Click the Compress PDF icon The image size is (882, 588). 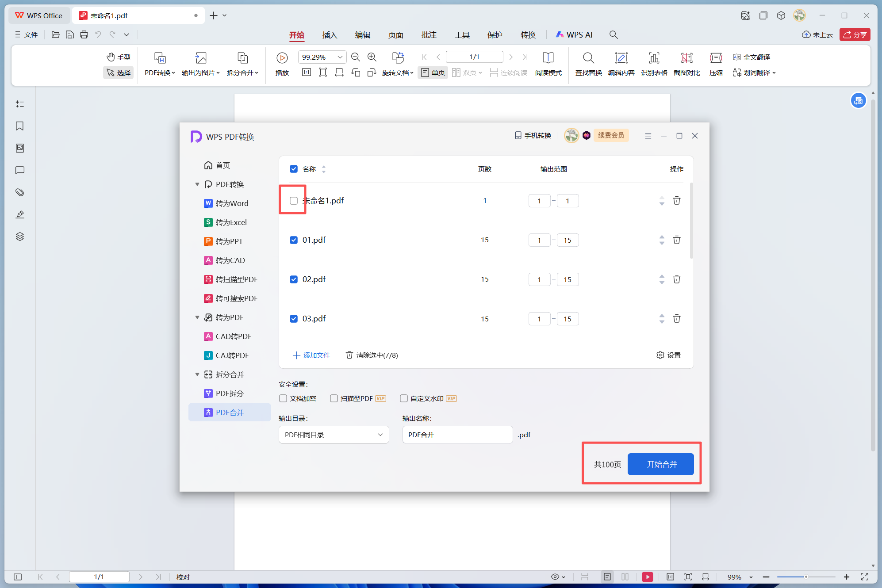(x=715, y=58)
